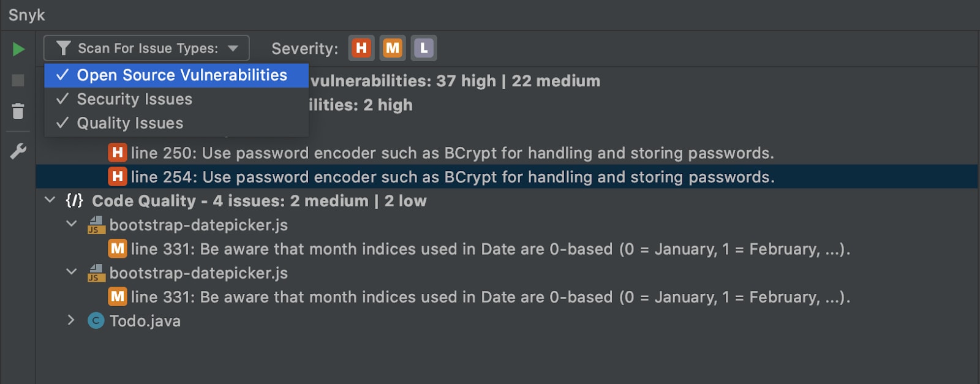Collapse the Code Quality section
This screenshot has height=384, width=980.
50,200
